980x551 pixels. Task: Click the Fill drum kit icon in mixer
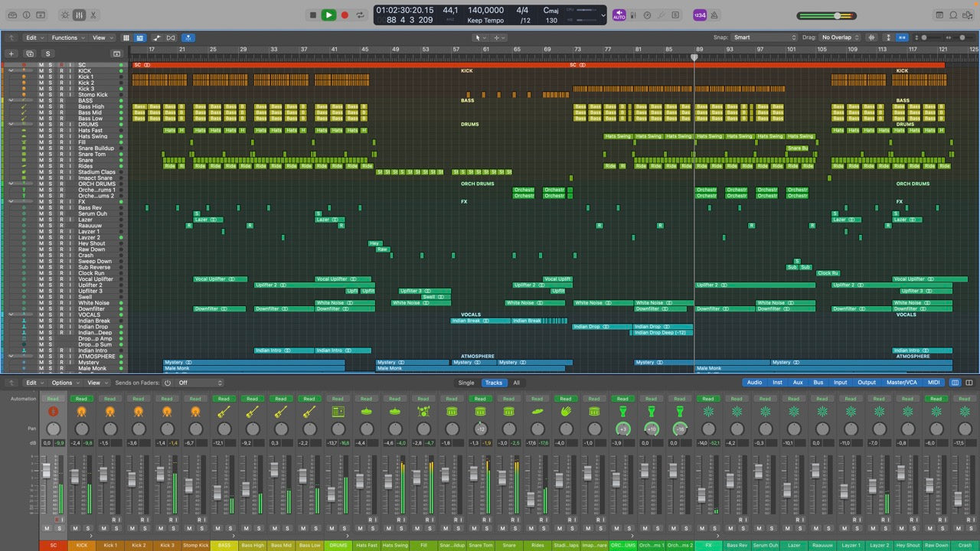coord(423,412)
